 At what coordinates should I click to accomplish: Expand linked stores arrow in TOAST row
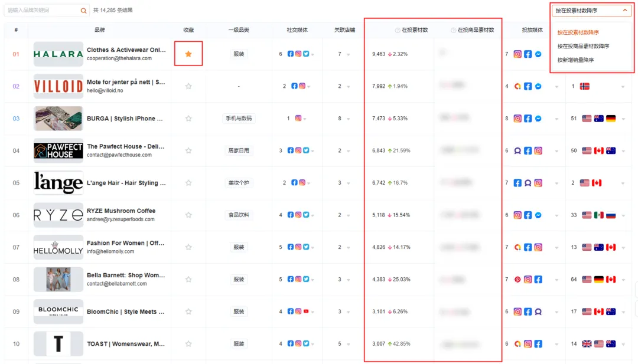coord(349,345)
